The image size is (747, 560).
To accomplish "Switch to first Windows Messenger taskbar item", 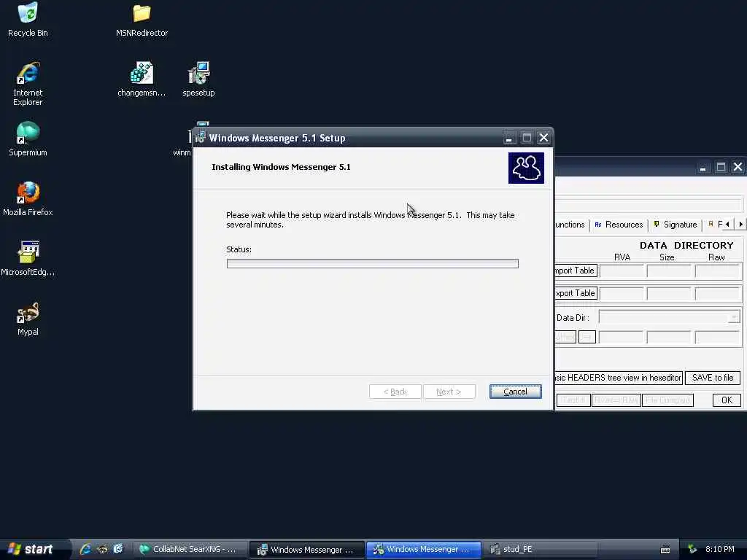I will click(306, 550).
